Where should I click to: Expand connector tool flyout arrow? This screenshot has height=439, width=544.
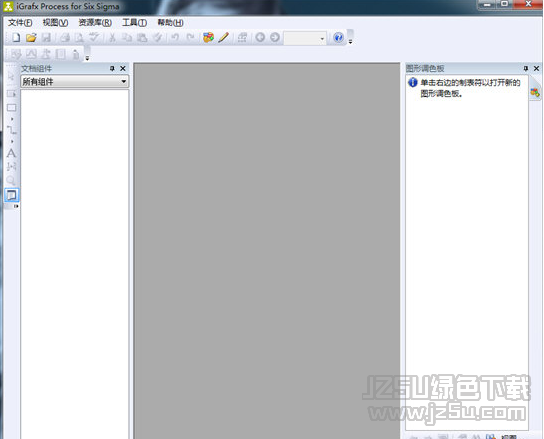point(12,142)
